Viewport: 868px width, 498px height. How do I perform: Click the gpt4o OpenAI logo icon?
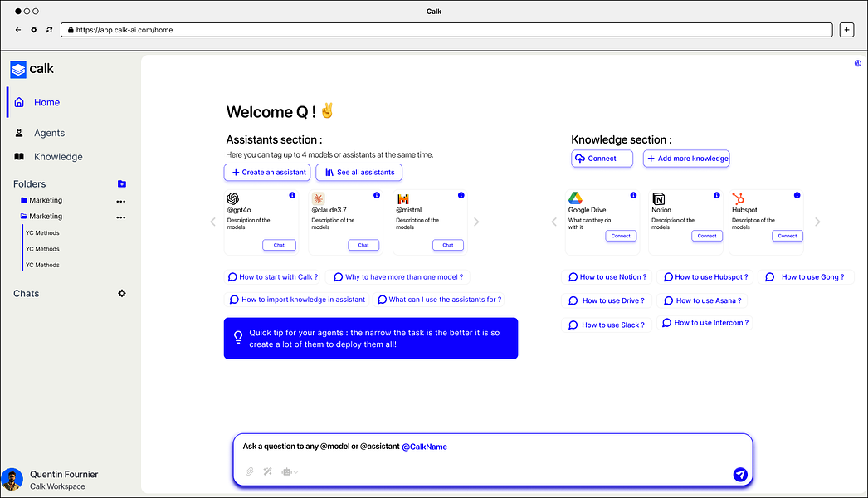(233, 198)
